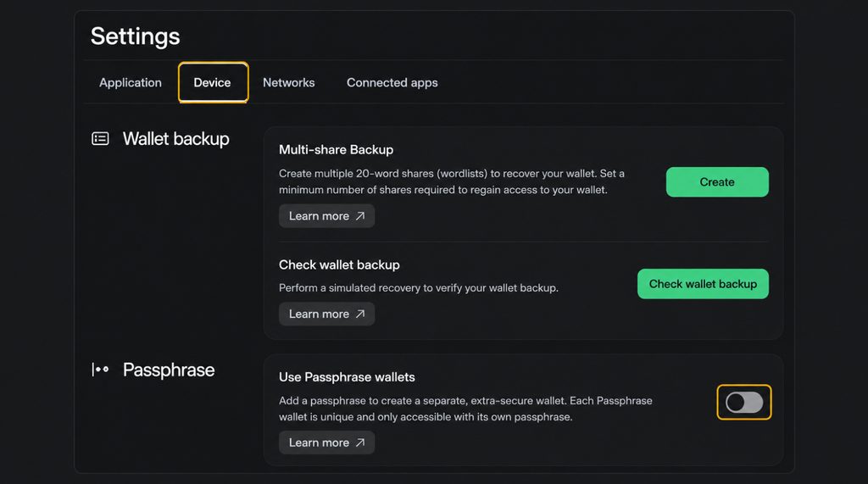Switch to the Networks tab
Viewport: 868px width, 484px height.
(x=288, y=82)
